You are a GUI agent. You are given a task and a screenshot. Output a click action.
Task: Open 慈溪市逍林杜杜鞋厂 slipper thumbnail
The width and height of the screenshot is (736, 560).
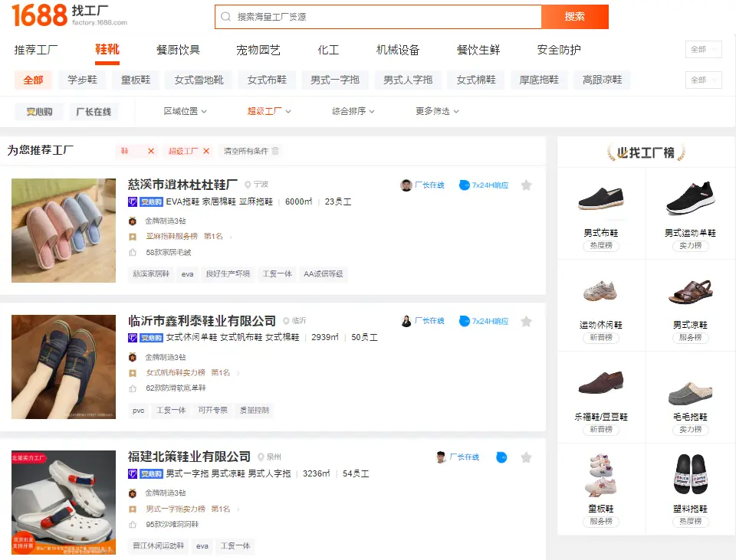[x=64, y=231]
